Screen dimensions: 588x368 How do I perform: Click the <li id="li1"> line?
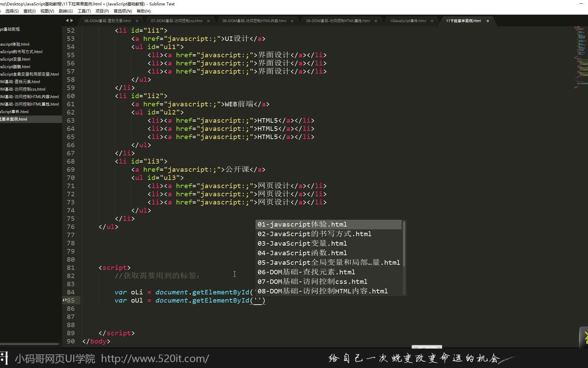[x=141, y=30]
